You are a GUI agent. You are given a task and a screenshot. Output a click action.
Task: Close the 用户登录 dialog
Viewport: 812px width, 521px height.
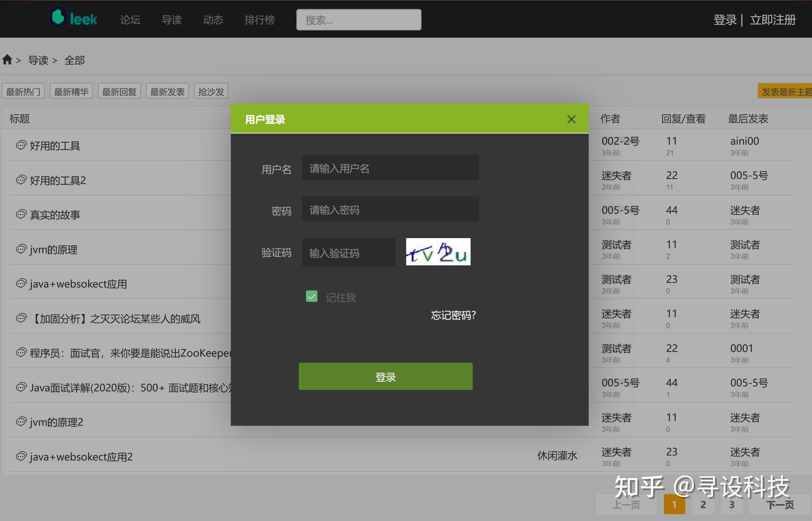(x=571, y=119)
